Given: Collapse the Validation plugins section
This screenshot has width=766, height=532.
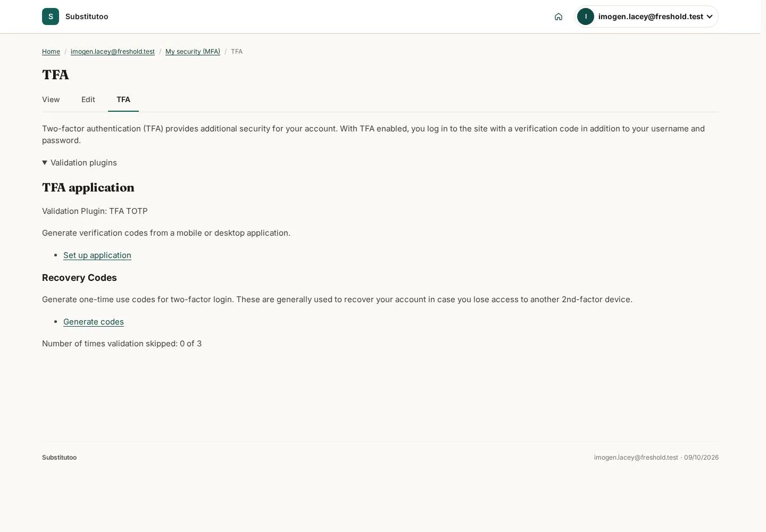Looking at the screenshot, I should pos(79,163).
